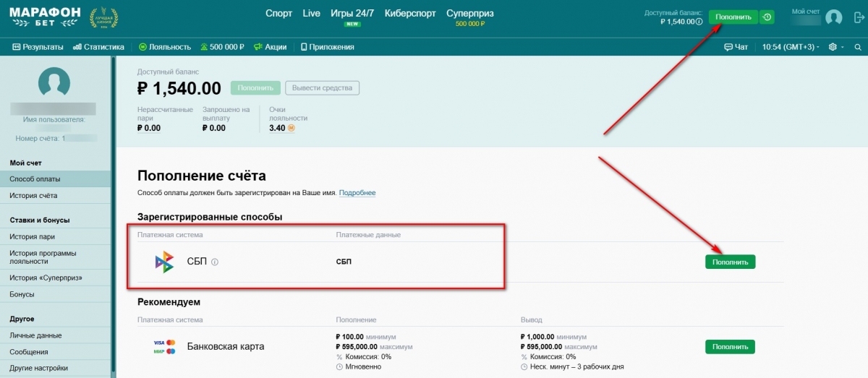Click the loyalty points value 3.40
868x378 pixels.
pyautogui.click(x=277, y=128)
